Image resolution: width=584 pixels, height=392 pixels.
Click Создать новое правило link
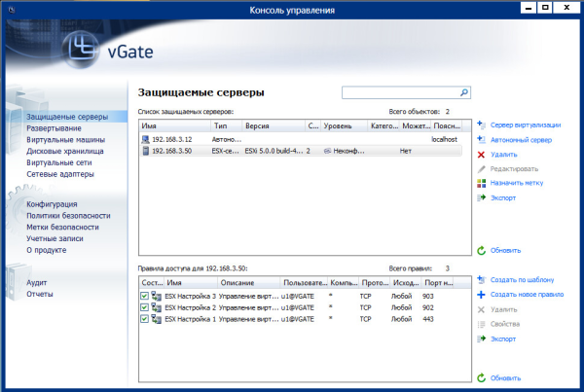(527, 295)
